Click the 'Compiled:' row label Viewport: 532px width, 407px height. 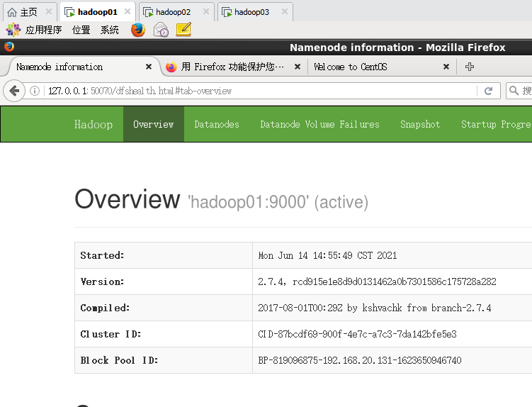point(105,308)
